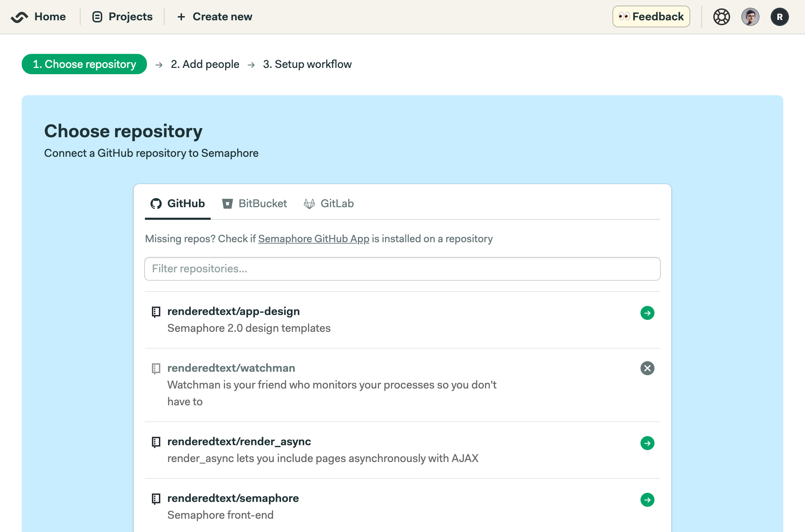Click the plus icon beside Create new
Image resolution: width=805 pixels, height=532 pixels.
coord(181,17)
